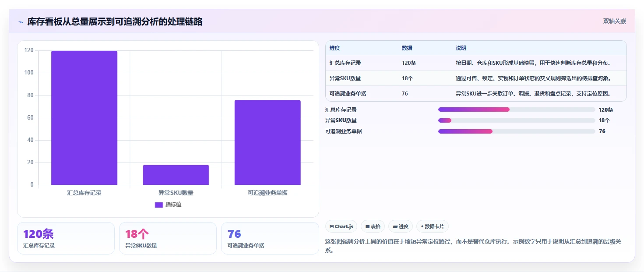644x272 pixels.
Task: Click the 异常SKU数量 x-axis label under the chart
Action: coord(176,193)
